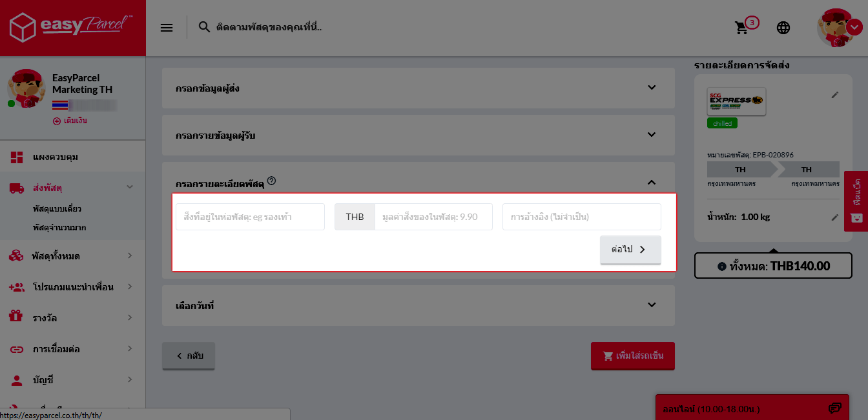Viewport: 868px width, 420px height.
Task: Click the พัสดุทั้งหมด boxes icon
Action: tap(16, 256)
